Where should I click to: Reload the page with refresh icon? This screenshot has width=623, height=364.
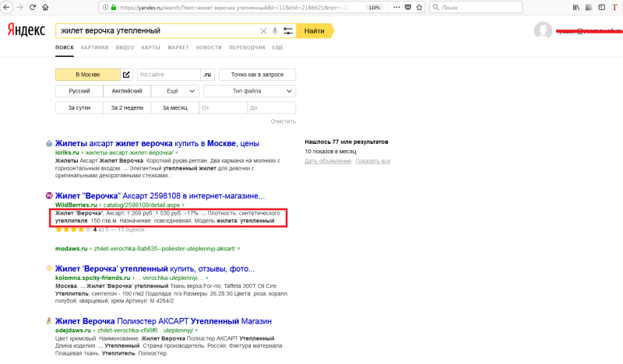[x=33, y=7]
